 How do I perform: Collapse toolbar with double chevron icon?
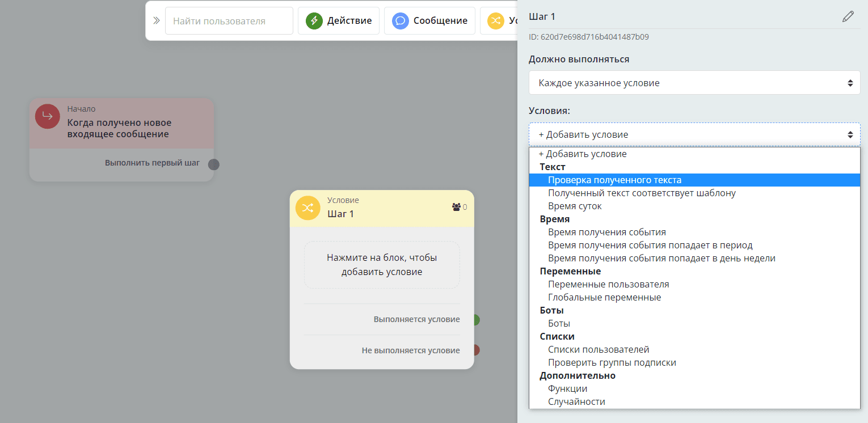tap(156, 21)
